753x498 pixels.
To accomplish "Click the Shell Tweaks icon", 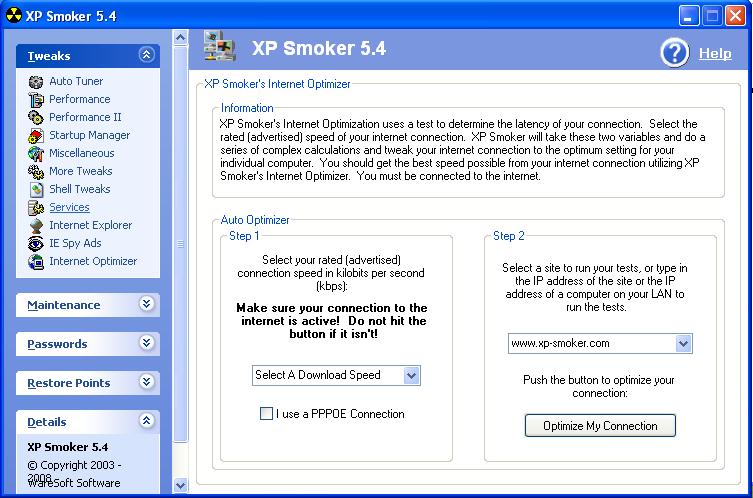I will pyautogui.click(x=36, y=189).
